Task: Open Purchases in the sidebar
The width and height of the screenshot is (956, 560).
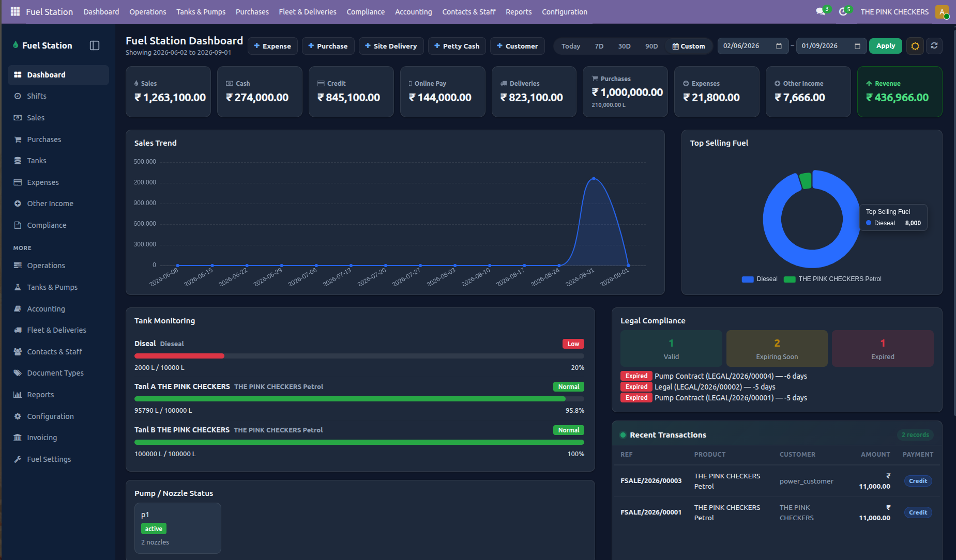Action: [x=58, y=139]
